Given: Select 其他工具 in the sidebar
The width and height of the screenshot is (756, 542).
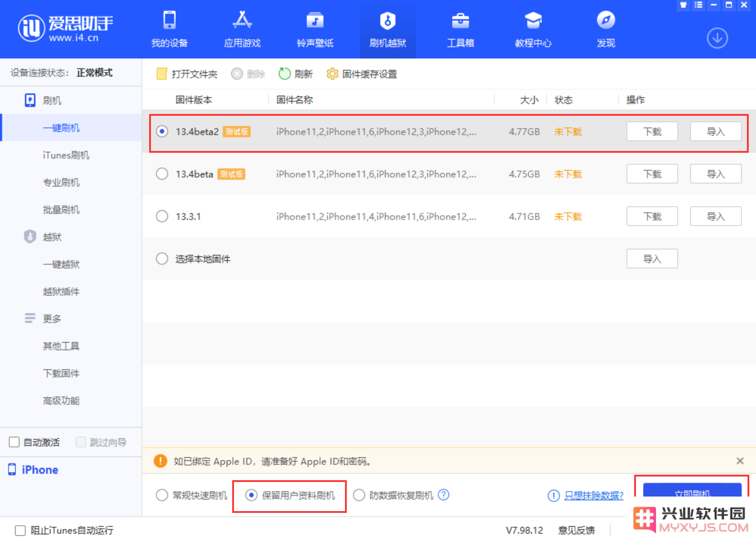Looking at the screenshot, I should (61, 346).
